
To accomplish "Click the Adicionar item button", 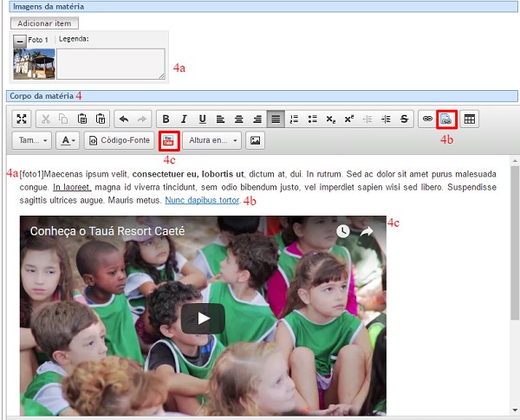I will [x=44, y=23].
